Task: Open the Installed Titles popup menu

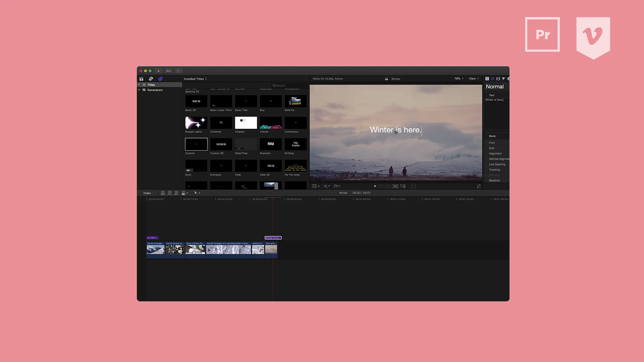Action: 195,79
